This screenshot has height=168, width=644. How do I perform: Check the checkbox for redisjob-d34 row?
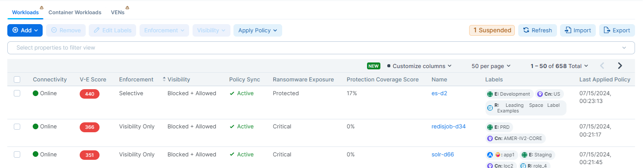[x=17, y=127]
